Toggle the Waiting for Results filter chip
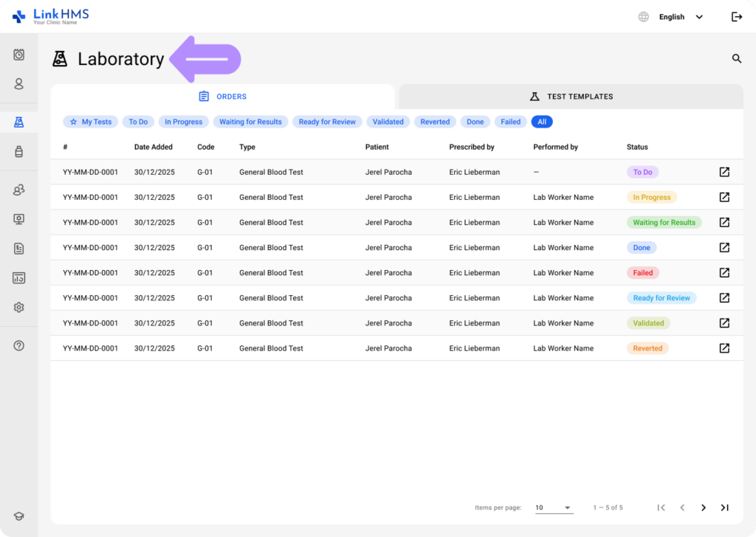The height and width of the screenshot is (537, 756). pos(250,122)
